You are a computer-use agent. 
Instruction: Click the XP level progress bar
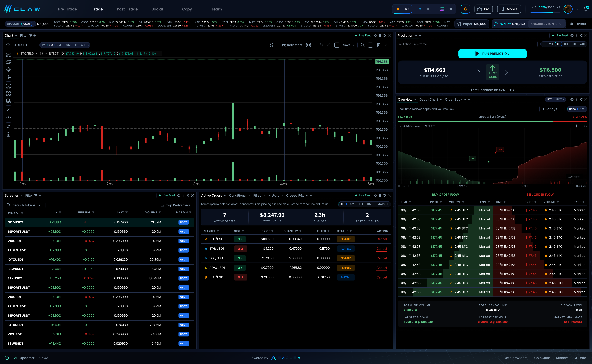545,12
